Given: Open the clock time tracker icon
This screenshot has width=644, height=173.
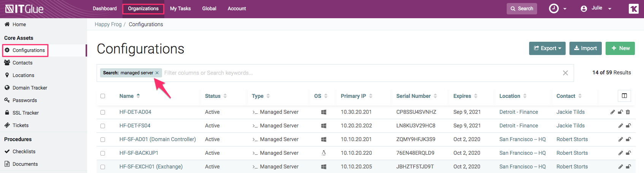Looking at the screenshot, I should [x=554, y=8].
